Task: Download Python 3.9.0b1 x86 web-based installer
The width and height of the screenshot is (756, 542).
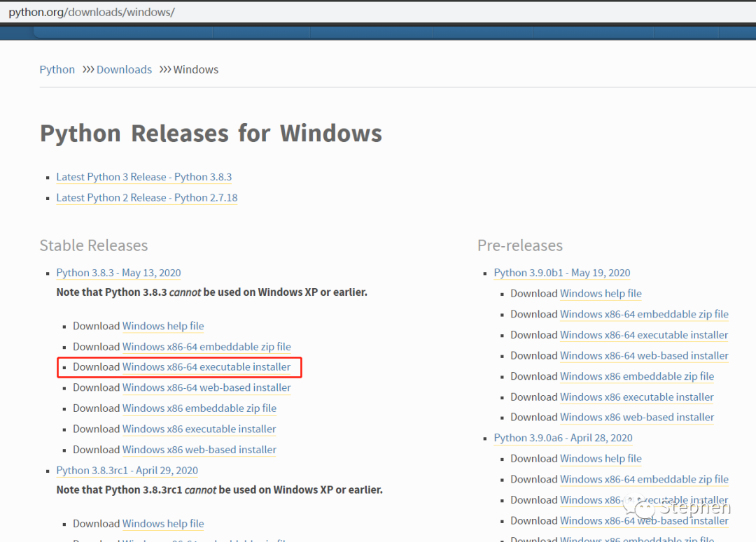Action: 637,418
